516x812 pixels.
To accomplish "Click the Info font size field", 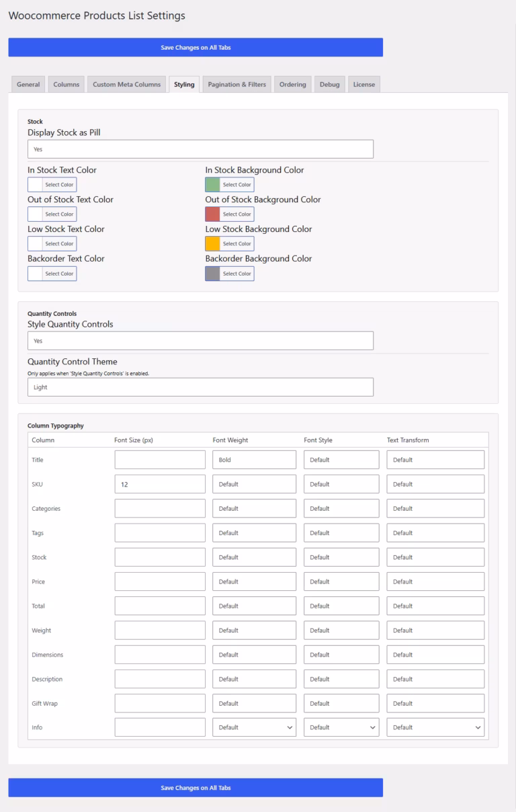I will [x=160, y=727].
